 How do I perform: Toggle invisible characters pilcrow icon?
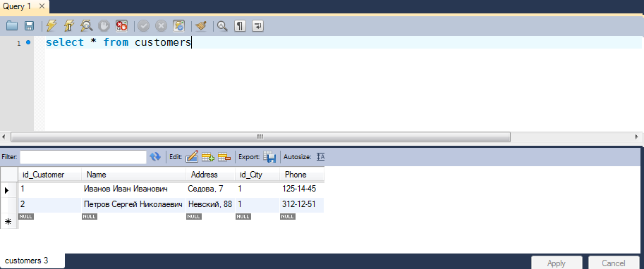click(240, 26)
